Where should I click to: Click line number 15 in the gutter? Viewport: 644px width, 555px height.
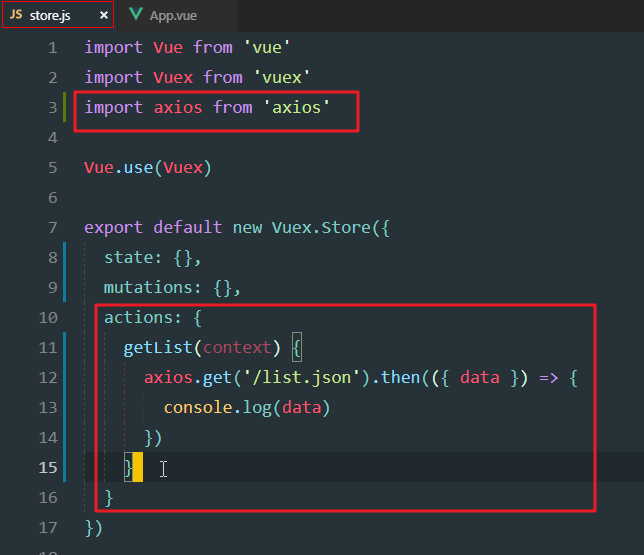click(47, 467)
